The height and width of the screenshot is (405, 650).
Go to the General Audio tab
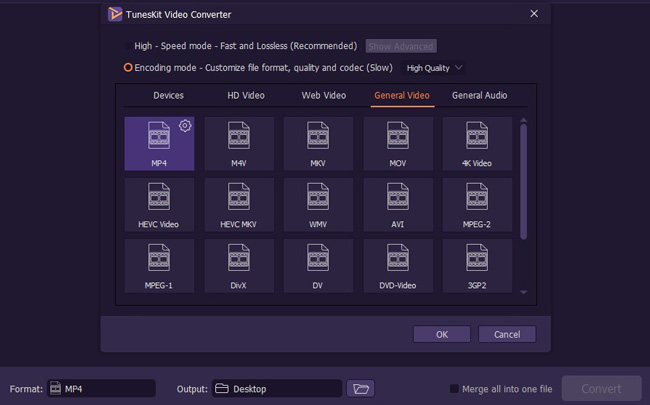(480, 95)
